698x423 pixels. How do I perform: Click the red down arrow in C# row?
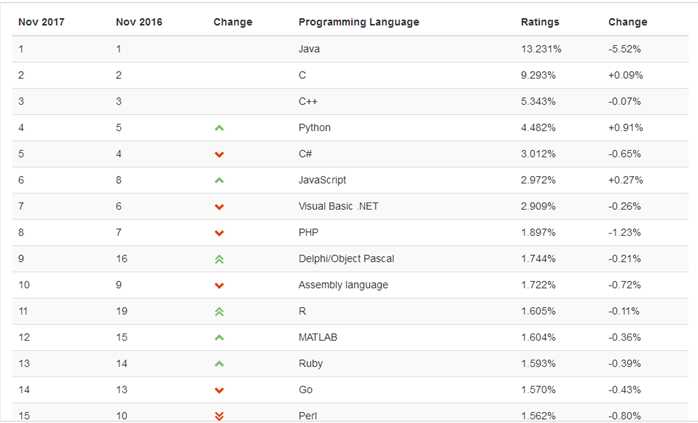pos(219,155)
